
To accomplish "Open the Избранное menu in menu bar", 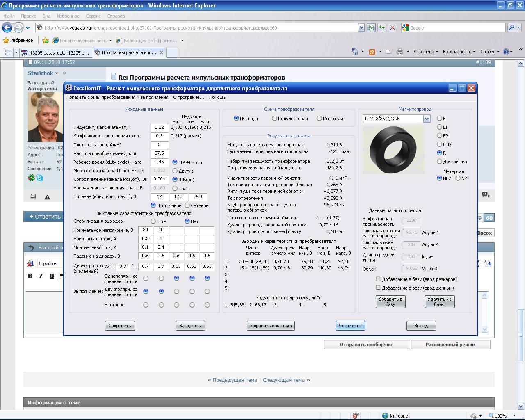I will [x=68, y=16].
